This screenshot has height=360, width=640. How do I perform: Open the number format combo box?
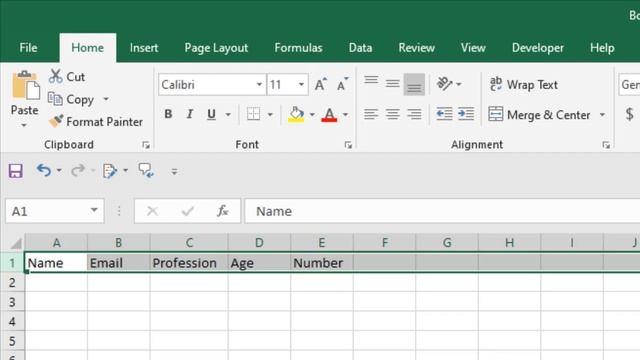629,84
